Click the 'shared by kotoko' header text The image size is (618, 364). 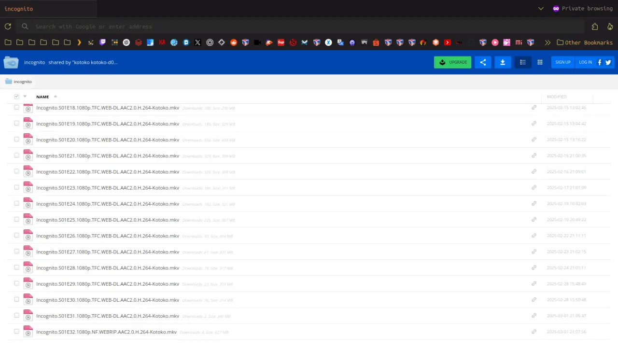(83, 62)
